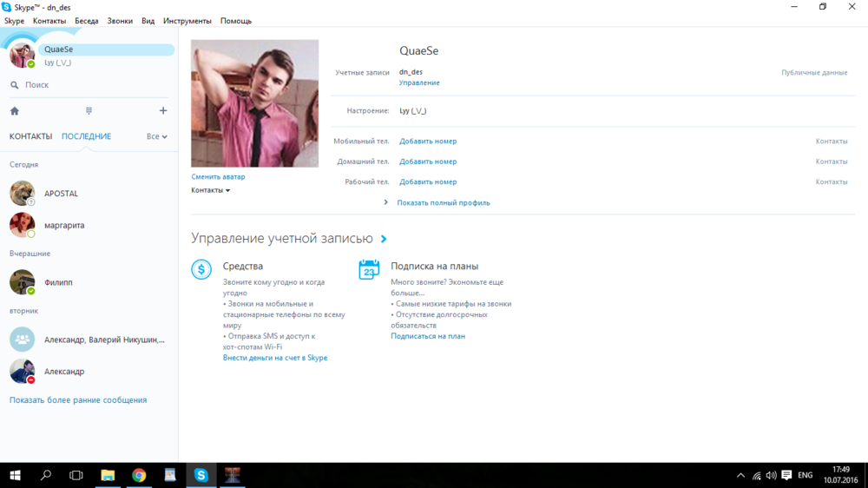Open the Контакты dropdown under avatar
The height and width of the screenshot is (488, 868).
[x=211, y=190]
